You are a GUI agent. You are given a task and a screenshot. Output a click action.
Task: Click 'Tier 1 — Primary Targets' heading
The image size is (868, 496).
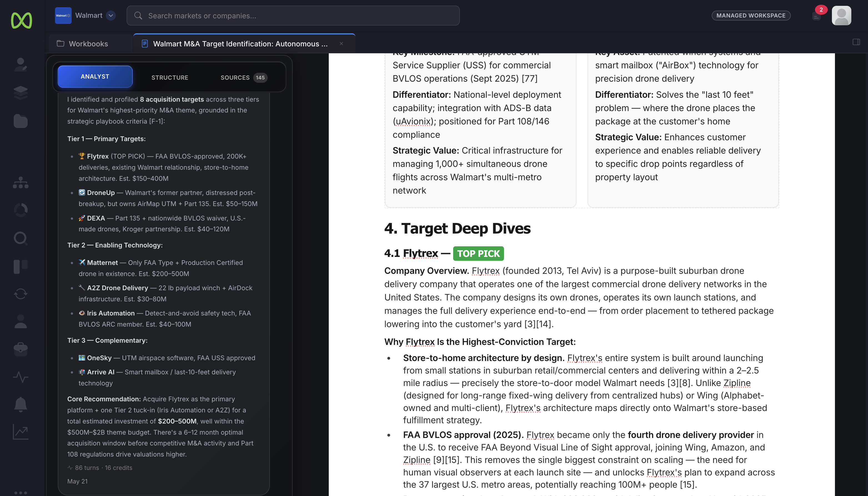106,139
